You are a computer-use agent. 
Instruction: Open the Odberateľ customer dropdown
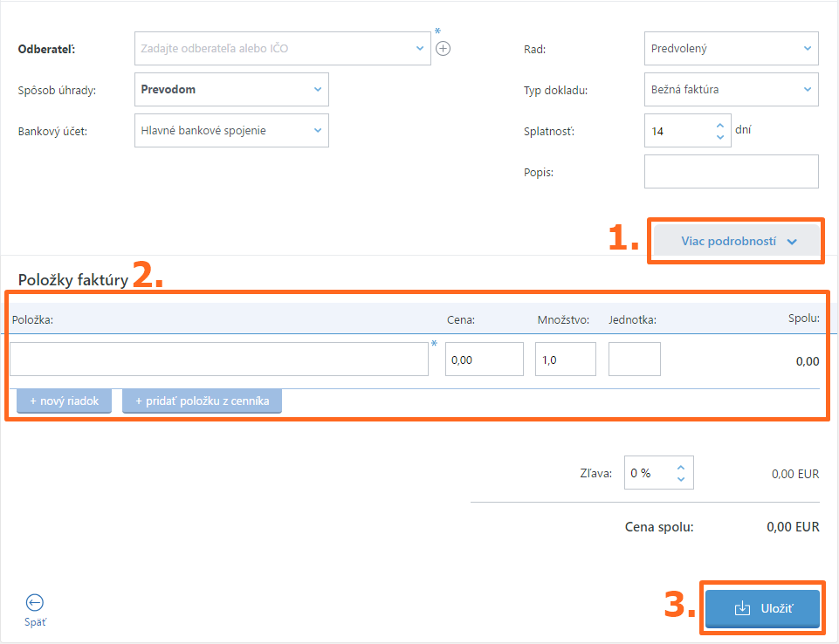[283, 49]
